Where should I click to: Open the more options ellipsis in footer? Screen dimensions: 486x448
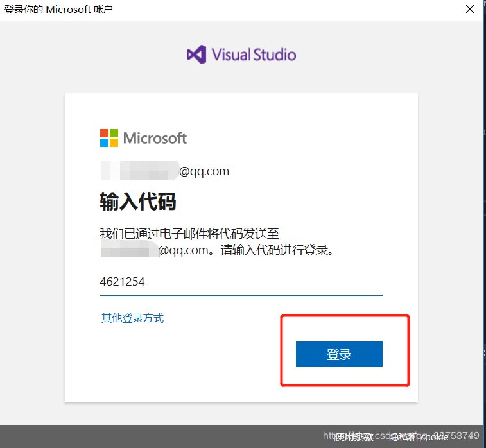(470, 437)
